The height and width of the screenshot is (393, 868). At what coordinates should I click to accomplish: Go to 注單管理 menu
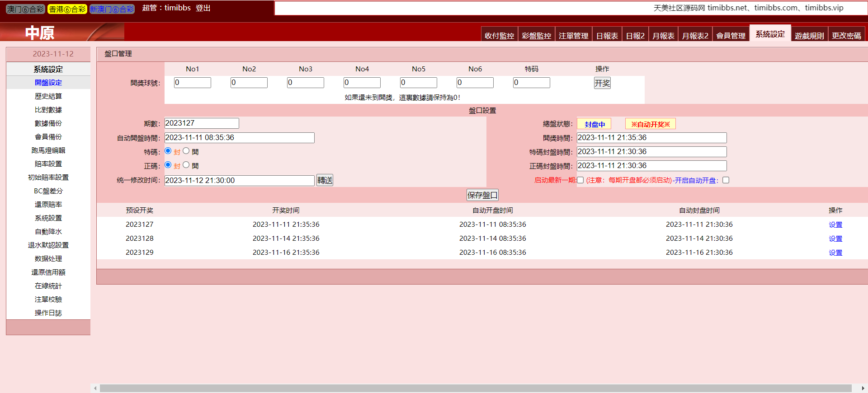(x=573, y=36)
